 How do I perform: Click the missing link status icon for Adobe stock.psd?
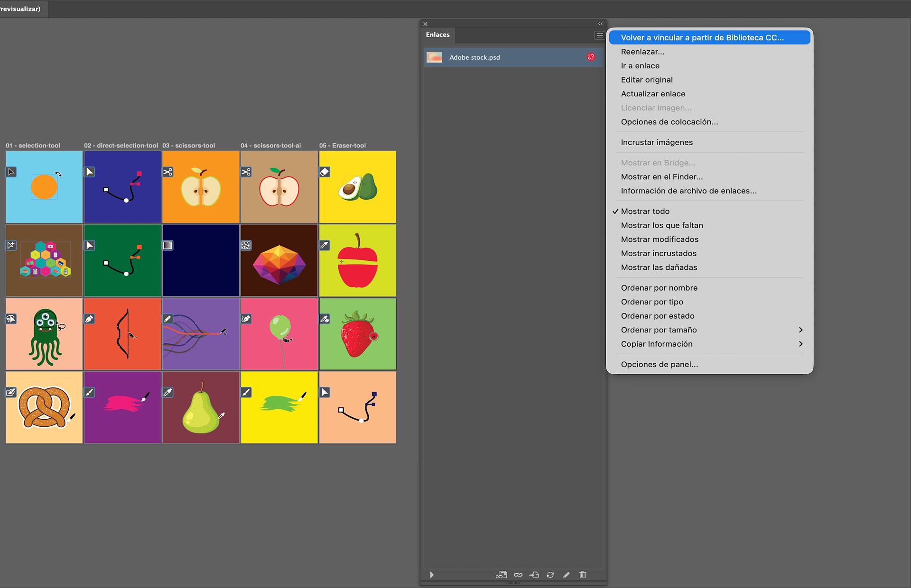(x=591, y=57)
